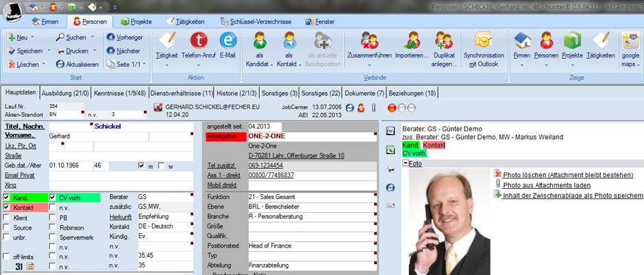Toggle the Klient checkbox
Screen dimensions: 644x275
6,217
